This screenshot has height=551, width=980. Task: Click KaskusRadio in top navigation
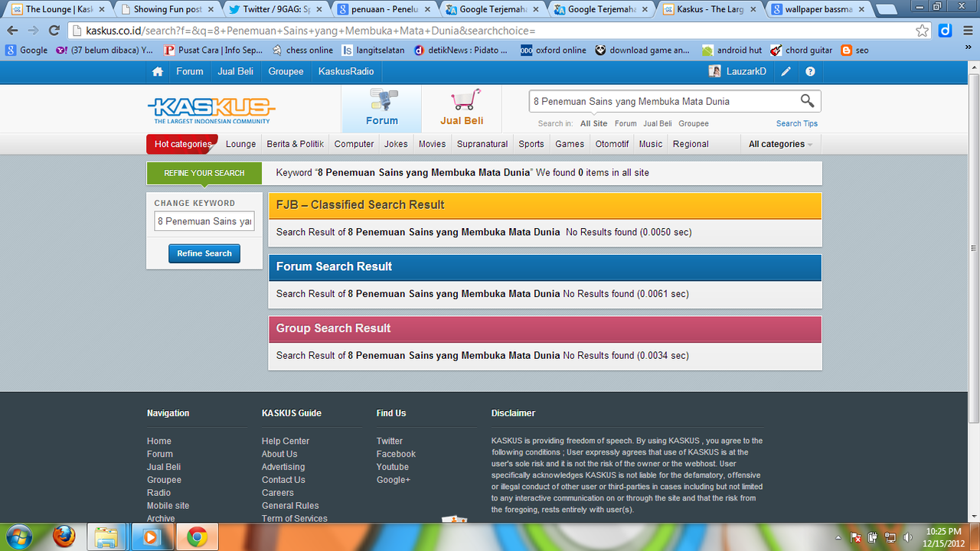(346, 71)
